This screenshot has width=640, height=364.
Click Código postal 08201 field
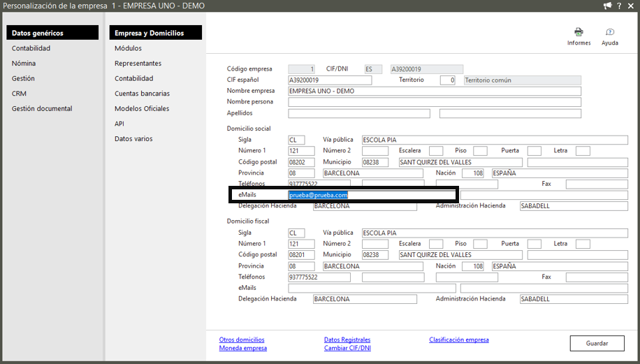click(302, 255)
